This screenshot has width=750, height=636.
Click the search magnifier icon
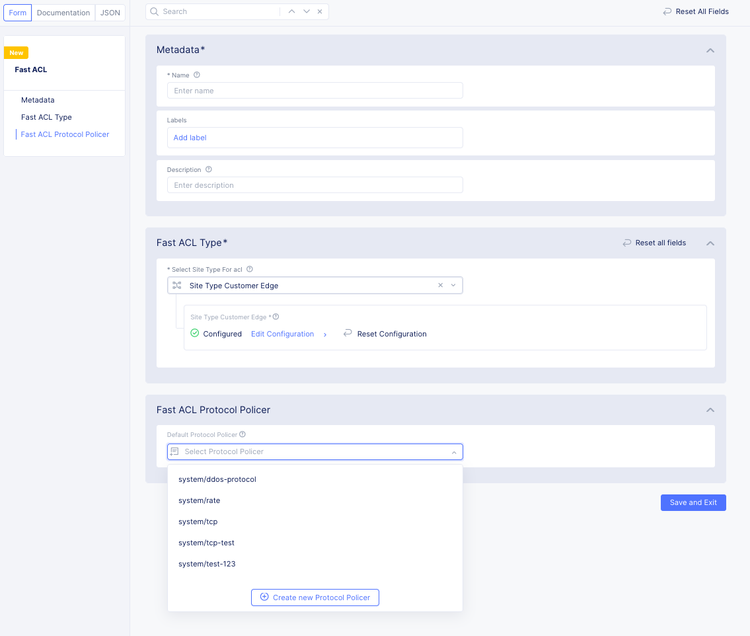(x=155, y=12)
